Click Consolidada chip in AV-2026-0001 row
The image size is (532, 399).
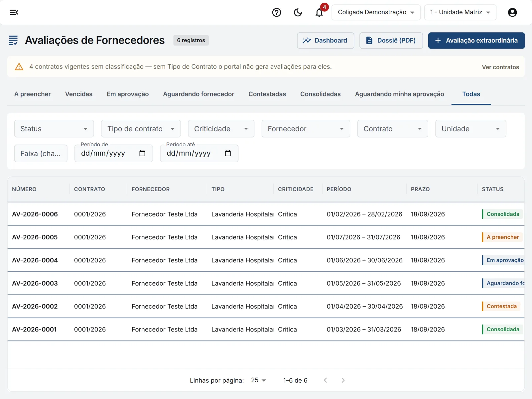(x=502, y=330)
